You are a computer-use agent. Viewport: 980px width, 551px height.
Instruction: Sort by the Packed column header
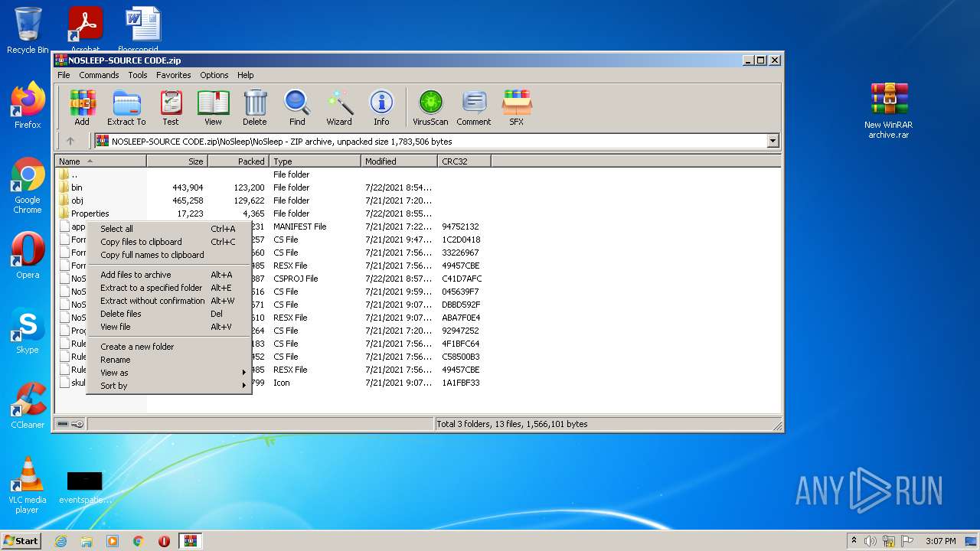tap(238, 161)
